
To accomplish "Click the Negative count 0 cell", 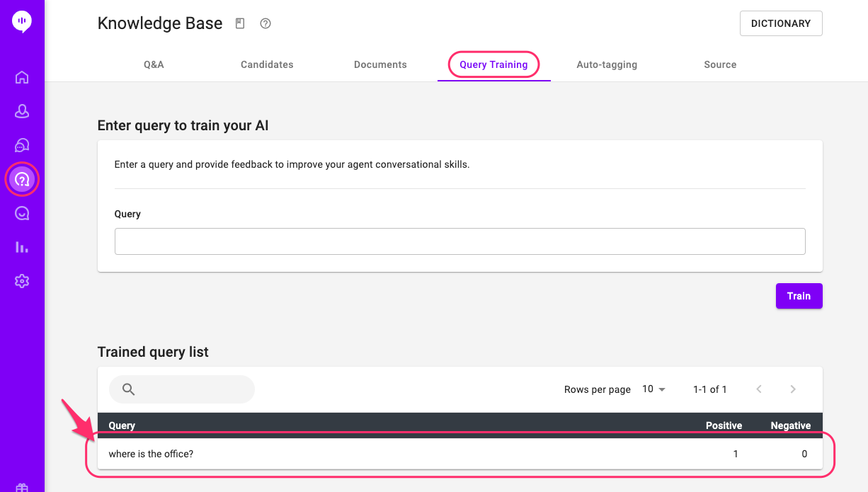I will [x=804, y=454].
